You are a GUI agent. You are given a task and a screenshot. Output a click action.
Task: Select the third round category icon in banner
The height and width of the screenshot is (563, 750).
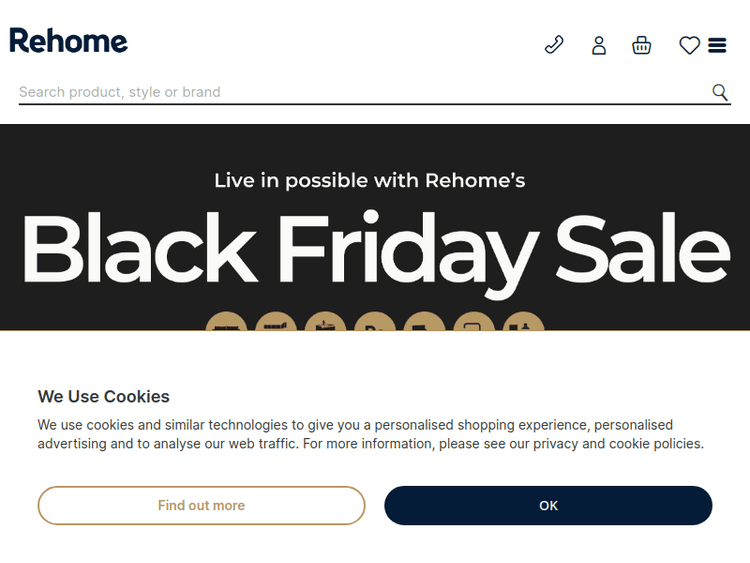(x=326, y=323)
